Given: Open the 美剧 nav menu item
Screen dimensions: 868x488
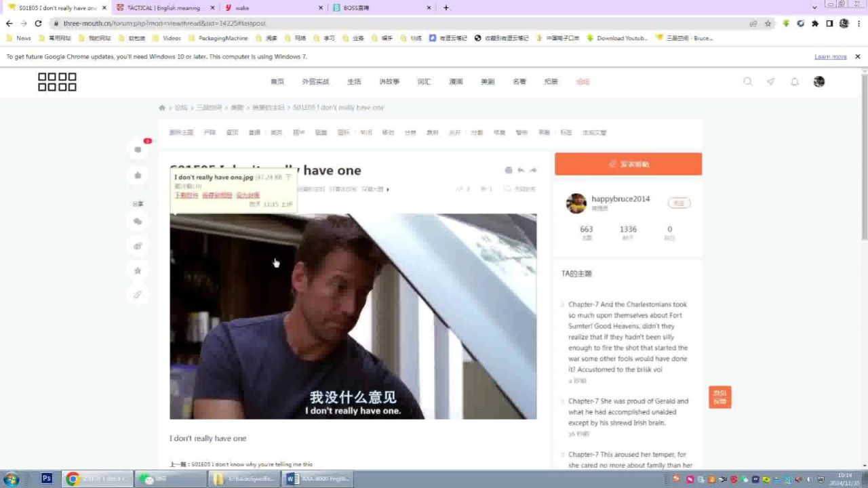Looking at the screenshot, I should (488, 81).
